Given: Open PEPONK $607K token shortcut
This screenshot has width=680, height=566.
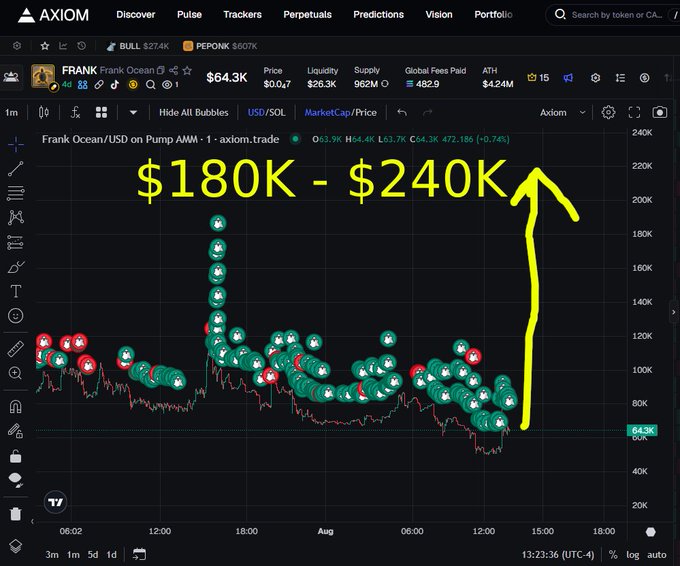Looking at the screenshot, I should [220, 46].
